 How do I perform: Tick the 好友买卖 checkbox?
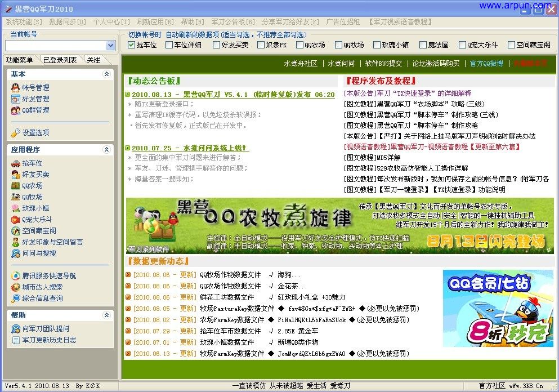(x=216, y=44)
